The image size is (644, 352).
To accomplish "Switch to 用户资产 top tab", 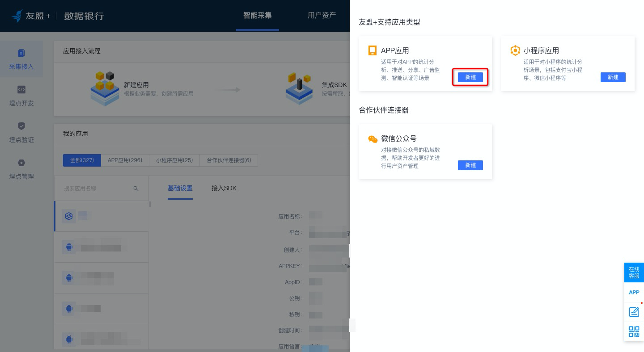I will [x=322, y=16].
